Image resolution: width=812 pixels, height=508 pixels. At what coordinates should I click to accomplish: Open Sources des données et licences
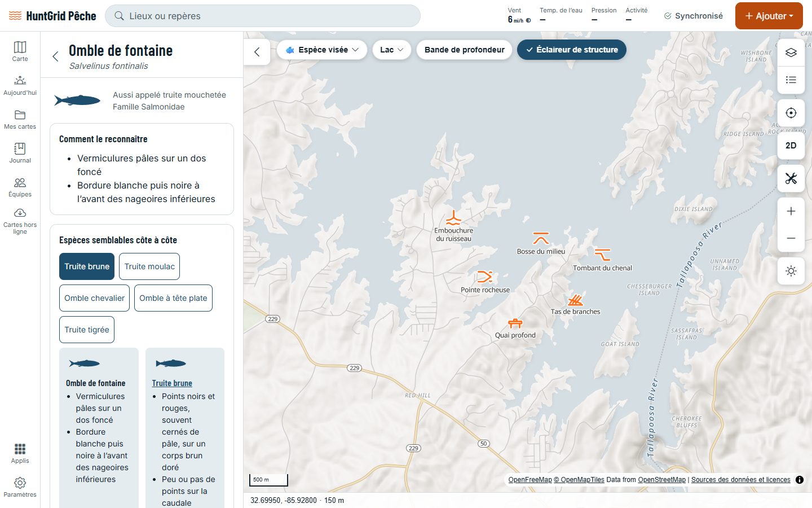tap(741, 480)
